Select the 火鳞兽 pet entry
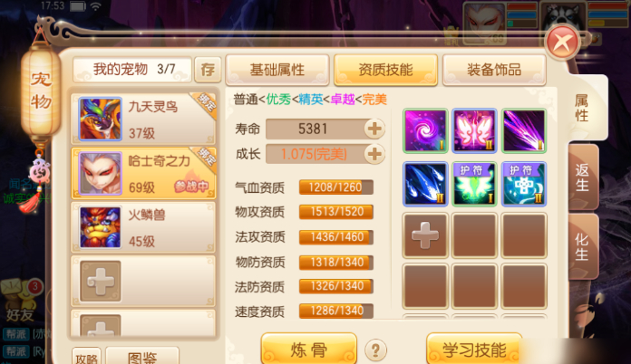Image resolution: width=631 pixels, height=364 pixels. click(x=143, y=227)
